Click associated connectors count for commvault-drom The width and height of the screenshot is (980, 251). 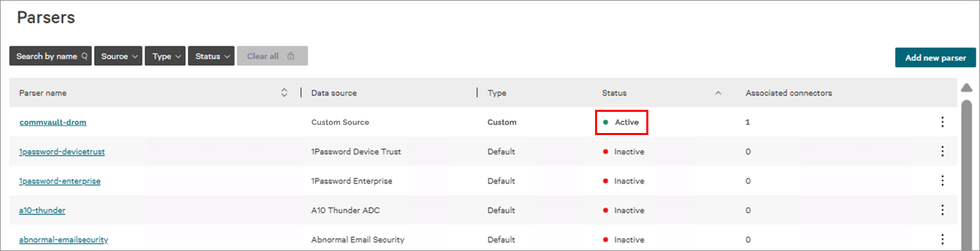click(x=748, y=122)
